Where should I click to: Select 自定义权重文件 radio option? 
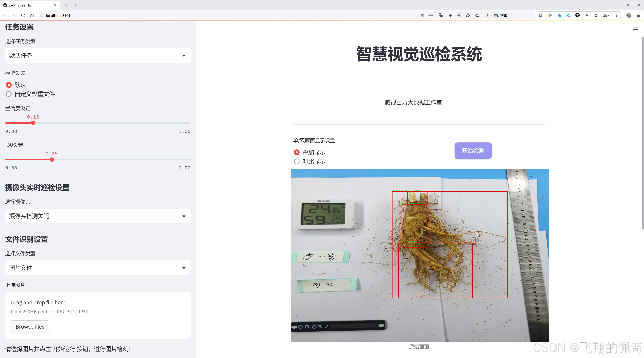tap(9, 94)
